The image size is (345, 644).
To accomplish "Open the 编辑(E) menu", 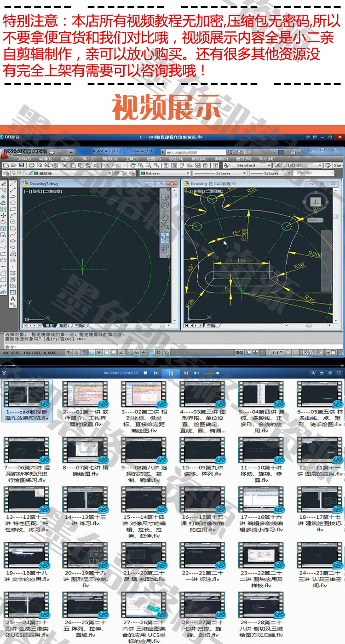I will [45, 159].
